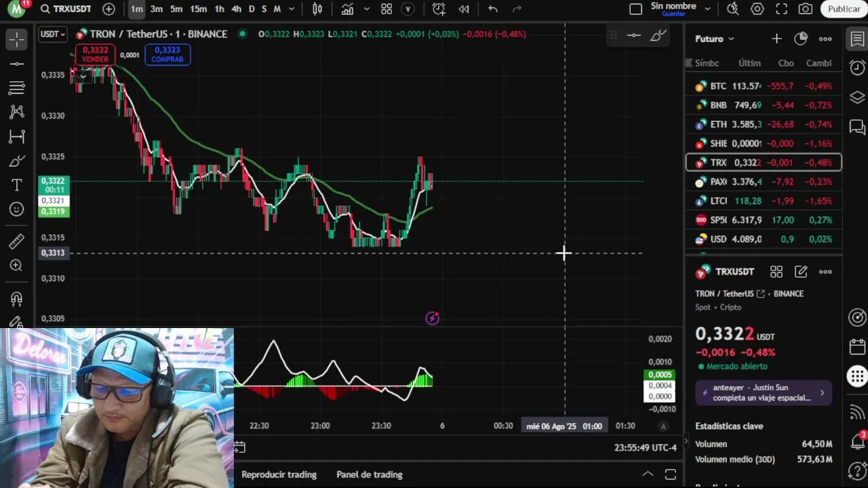Image resolution: width=868 pixels, height=488 pixels.
Task: Sort watchlist by Símbolo column
Action: [707, 63]
